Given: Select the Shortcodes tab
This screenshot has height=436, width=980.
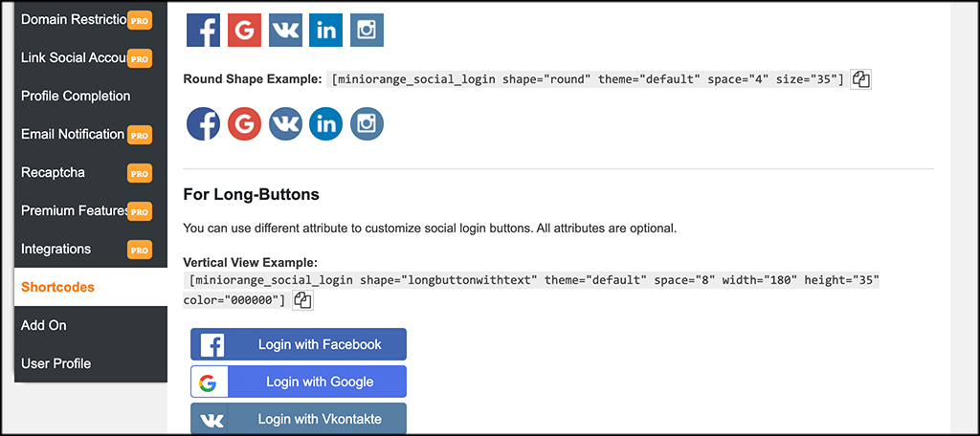Looking at the screenshot, I should point(91,288).
